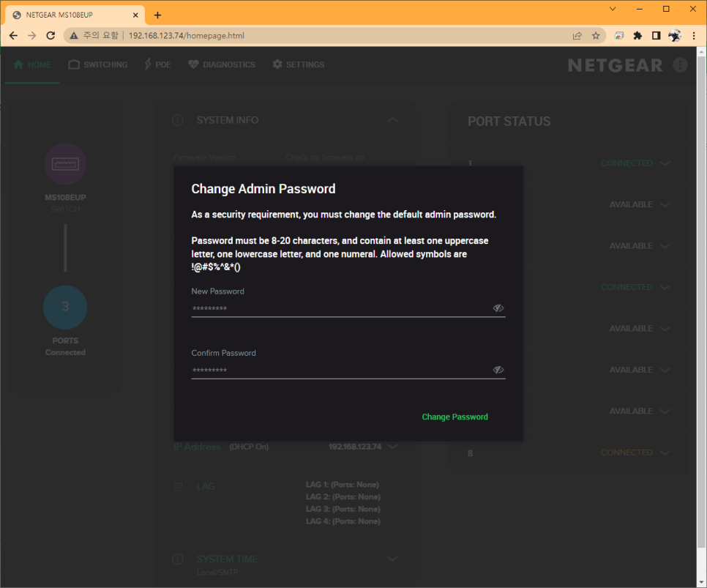Expand the IP Address row chevron
The height and width of the screenshot is (588, 707).
393,447
